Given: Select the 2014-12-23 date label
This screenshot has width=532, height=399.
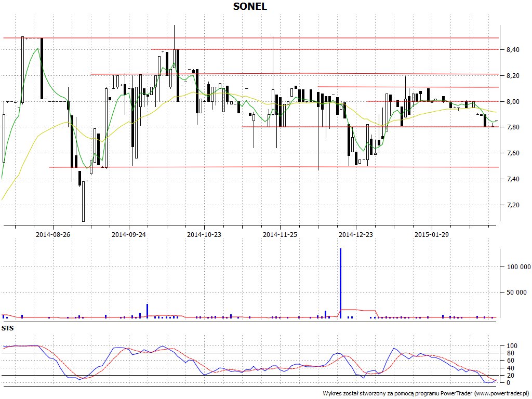Looking at the screenshot, I should [x=356, y=234].
